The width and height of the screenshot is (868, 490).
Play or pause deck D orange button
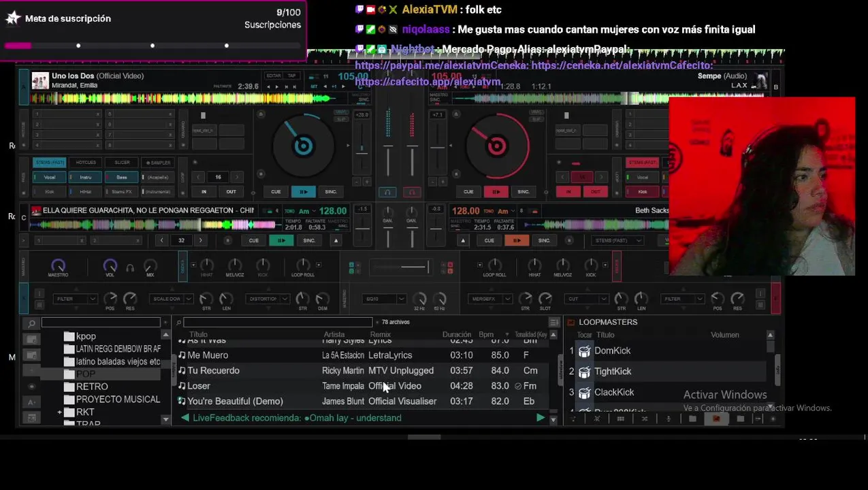click(517, 240)
